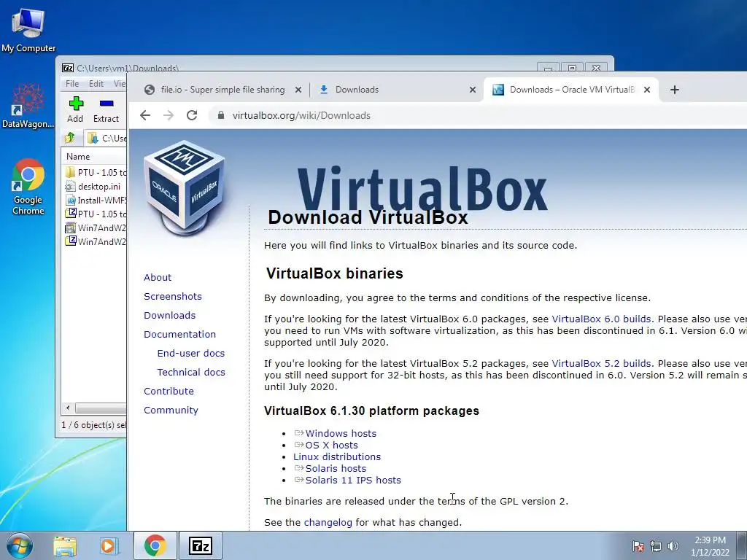Select the PTU - 1.05 archive row in 7-Zip
Screen dimensions: 747x560
pyautogui.click(x=96, y=214)
